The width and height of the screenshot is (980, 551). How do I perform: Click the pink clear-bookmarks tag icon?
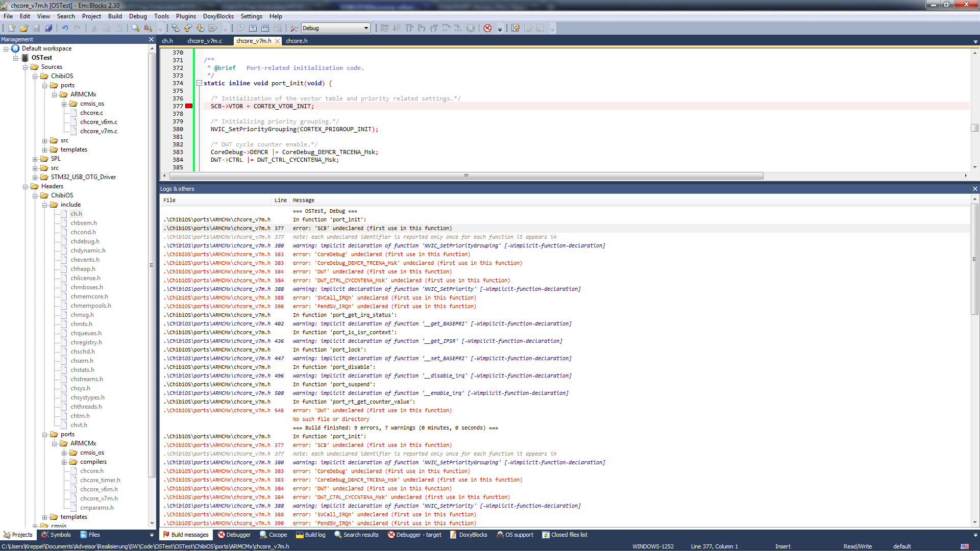[x=213, y=28]
